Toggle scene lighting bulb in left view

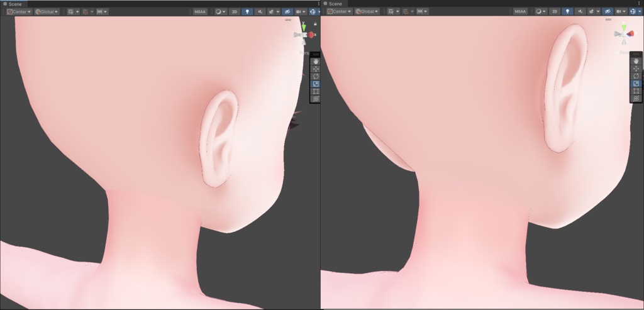pos(247,11)
